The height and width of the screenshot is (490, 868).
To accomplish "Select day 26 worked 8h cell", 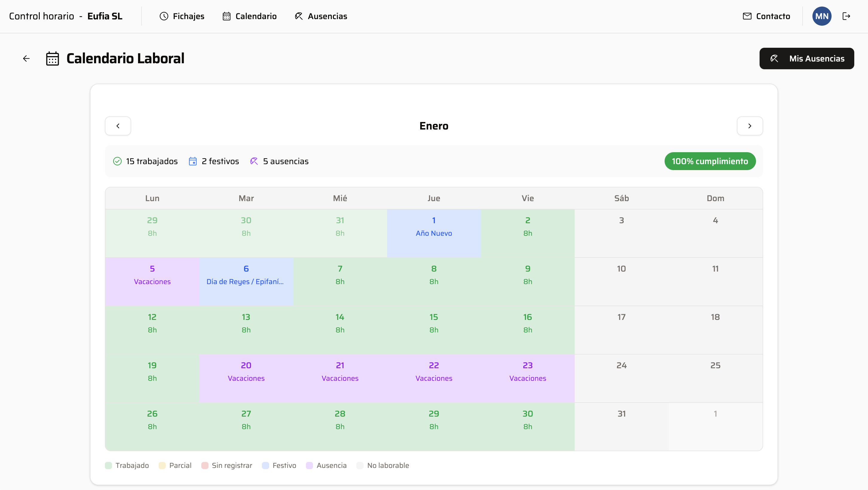I will tap(152, 426).
